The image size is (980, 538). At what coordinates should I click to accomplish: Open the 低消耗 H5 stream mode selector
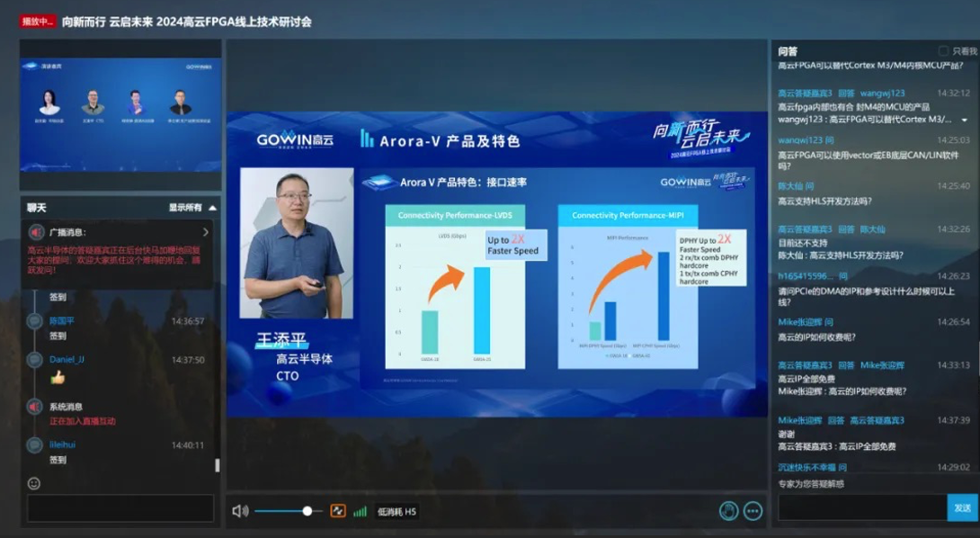(396, 512)
